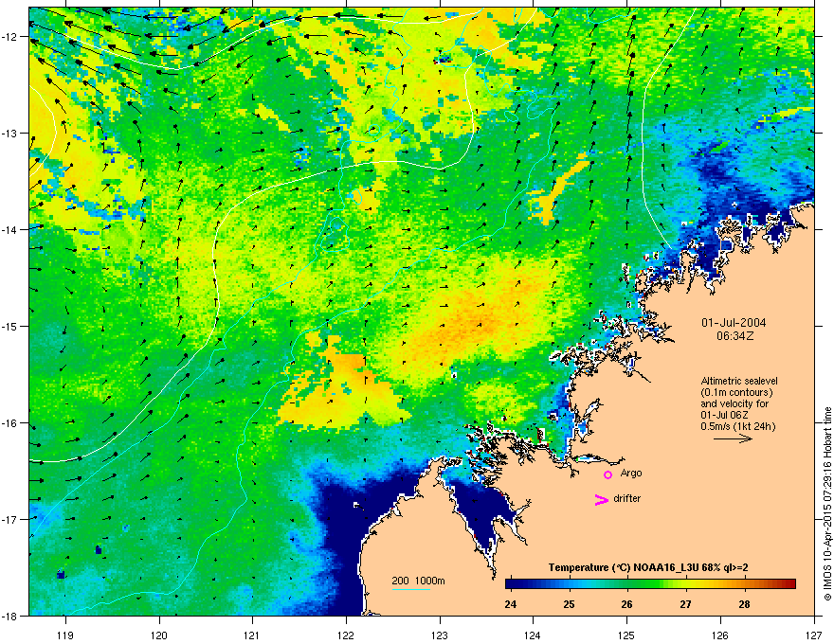Click the dark blue end of the color bar

(x=512, y=584)
